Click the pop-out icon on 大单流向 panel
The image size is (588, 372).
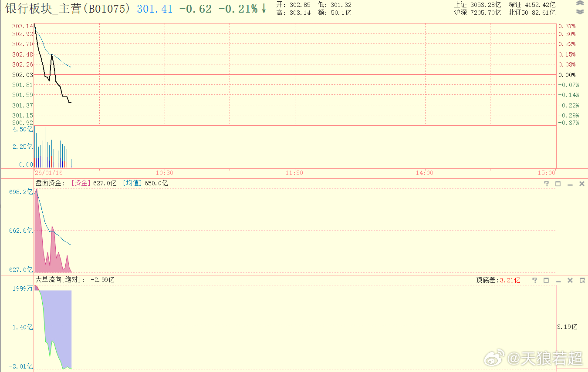click(582, 280)
